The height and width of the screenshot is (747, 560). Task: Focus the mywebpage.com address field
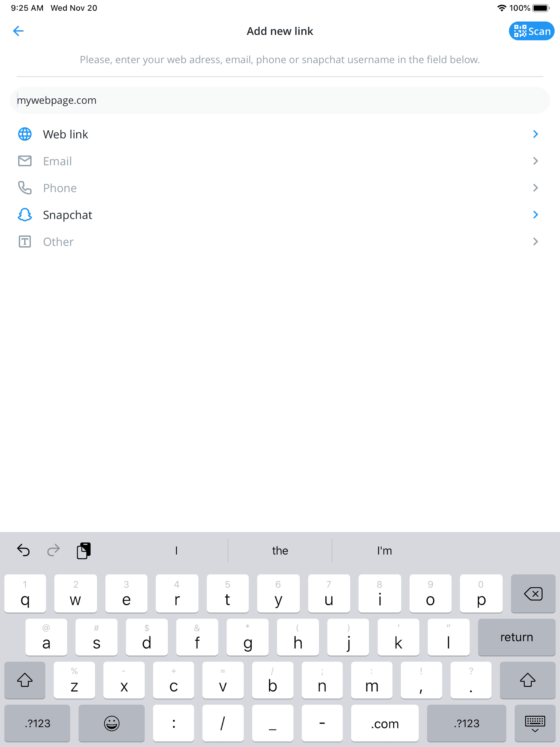280,100
